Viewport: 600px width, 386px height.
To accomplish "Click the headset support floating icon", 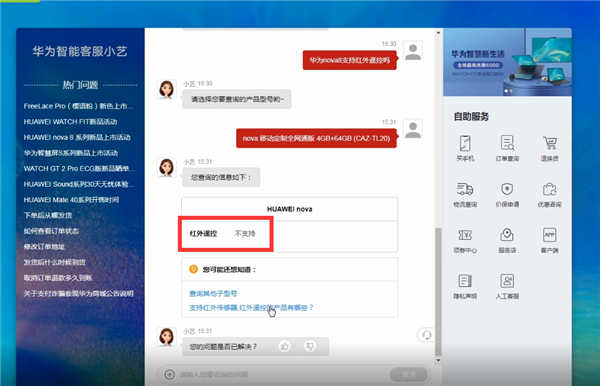I will tap(426, 335).
